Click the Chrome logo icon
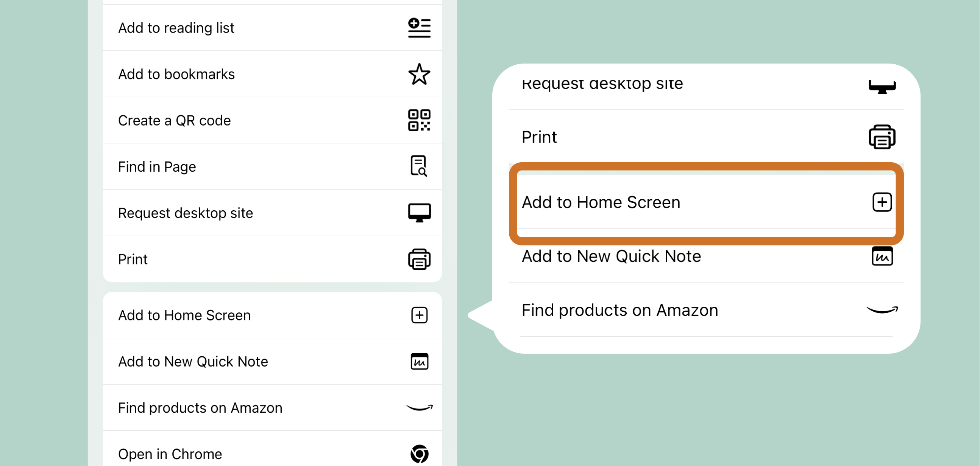 coord(419,454)
